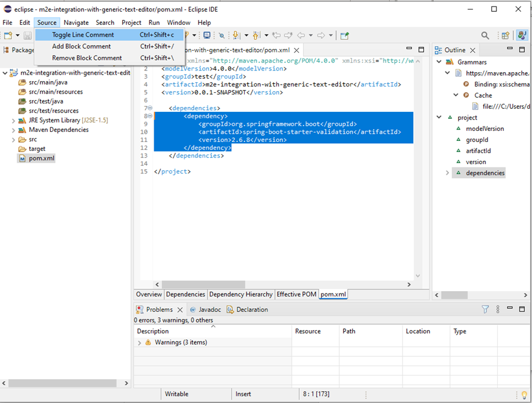Open the Navigate menu
The height and width of the screenshot is (403, 532).
[76, 22]
